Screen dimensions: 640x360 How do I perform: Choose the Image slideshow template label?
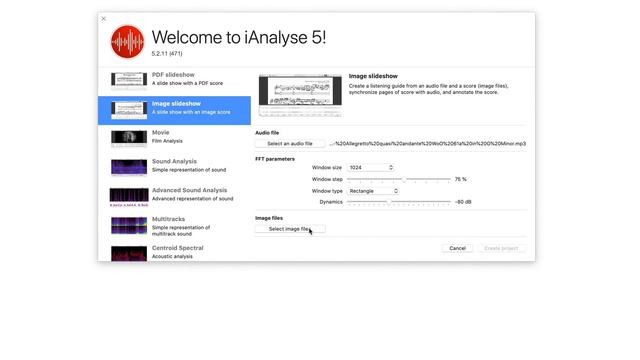click(x=176, y=104)
